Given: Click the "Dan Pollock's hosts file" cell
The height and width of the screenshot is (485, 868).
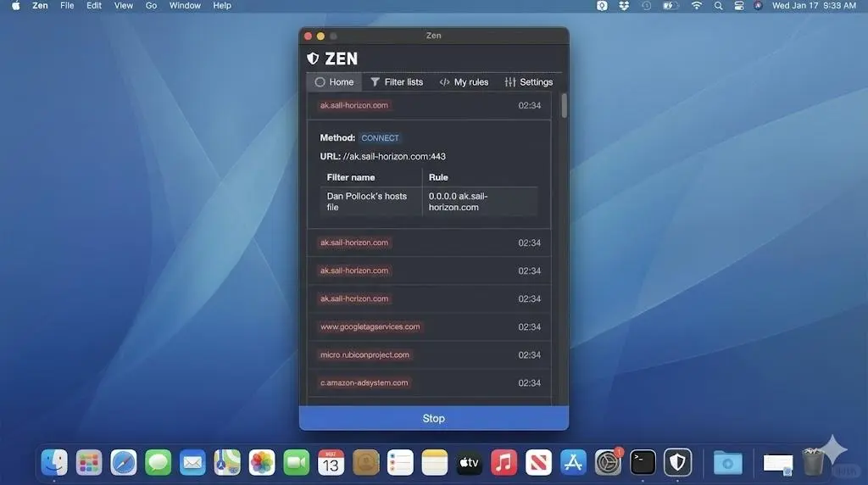Looking at the screenshot, I should [x=371, y=202].
